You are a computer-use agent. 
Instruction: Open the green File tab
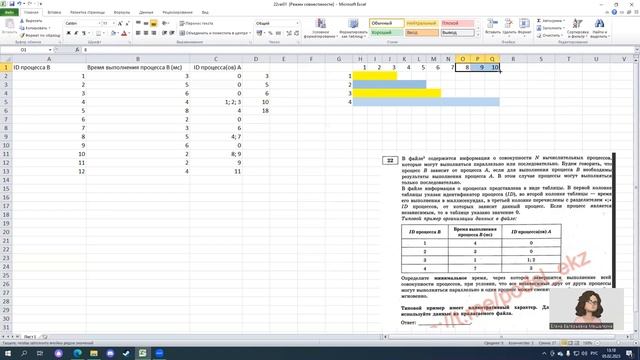click(x=9, y=12)
